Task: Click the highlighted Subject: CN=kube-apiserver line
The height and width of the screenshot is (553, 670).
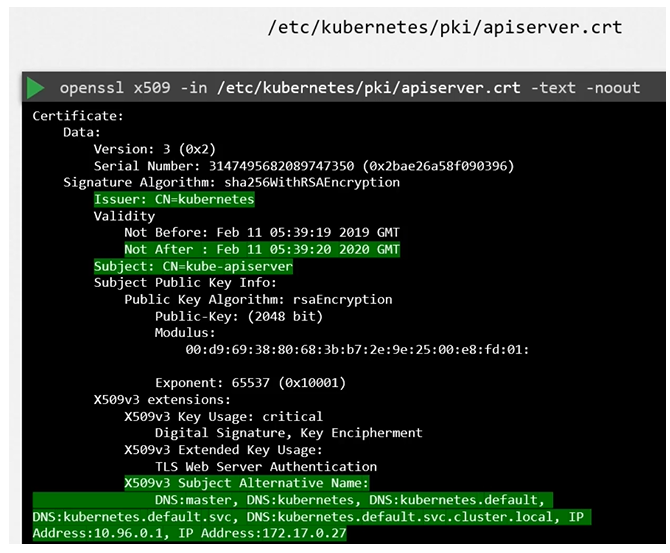Action: (193, 267)
